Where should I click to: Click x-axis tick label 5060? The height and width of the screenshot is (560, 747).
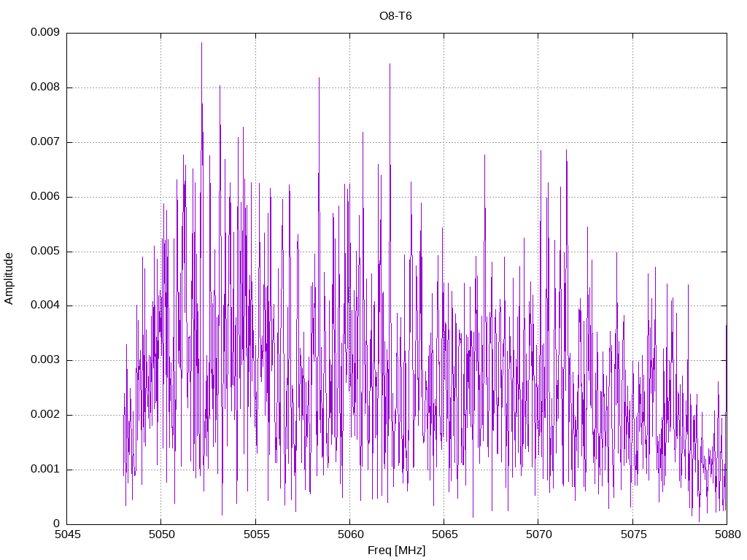click(351, 534)
